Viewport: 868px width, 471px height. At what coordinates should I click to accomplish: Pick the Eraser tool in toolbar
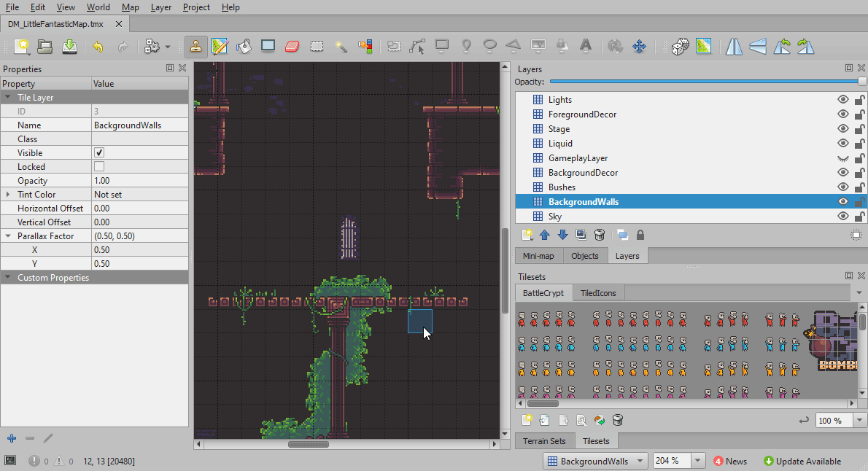coord(292,47)
